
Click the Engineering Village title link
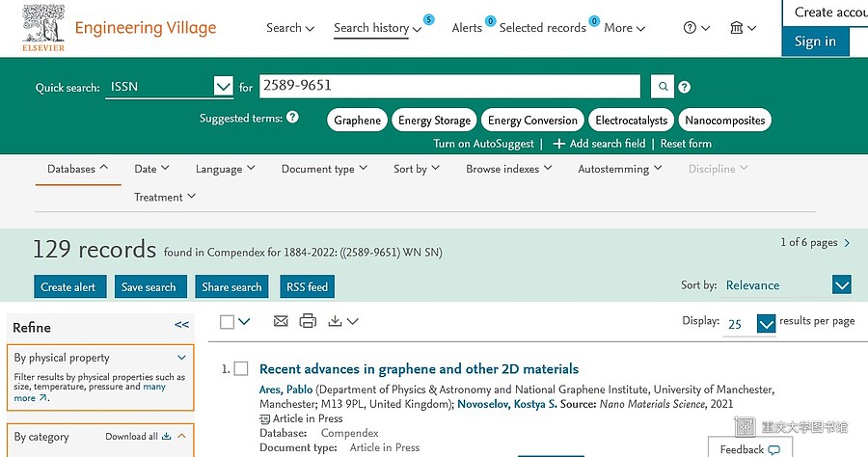point(146,28)
